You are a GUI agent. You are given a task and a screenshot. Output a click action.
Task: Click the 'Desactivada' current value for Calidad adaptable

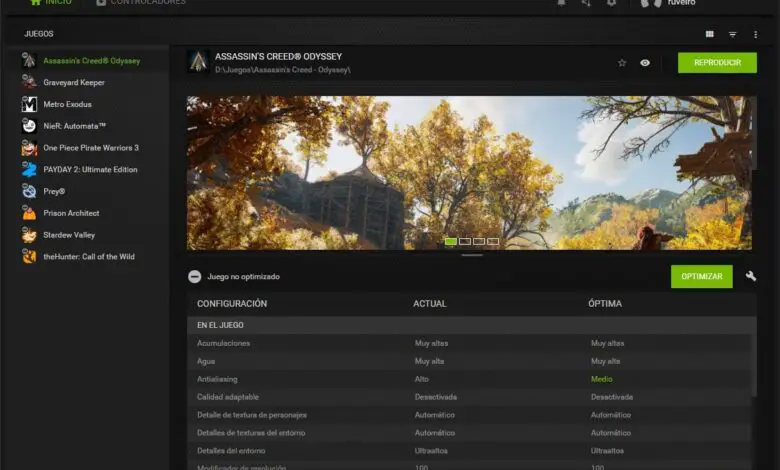(x=436, y=397)
